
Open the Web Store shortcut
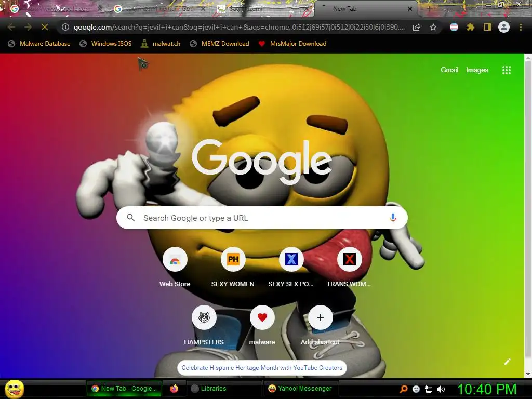click(x=175, y=268)
